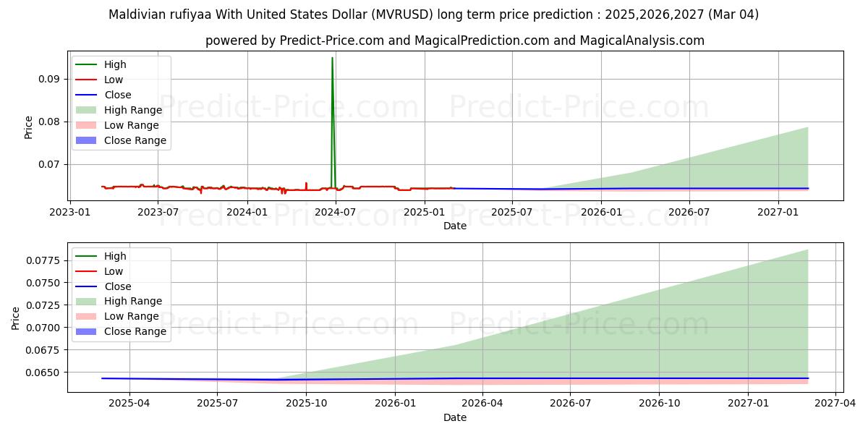Click the 'powered by Predict-Price.com' subtitle
Screen dimensions: 868x434
tap(454, 41)
